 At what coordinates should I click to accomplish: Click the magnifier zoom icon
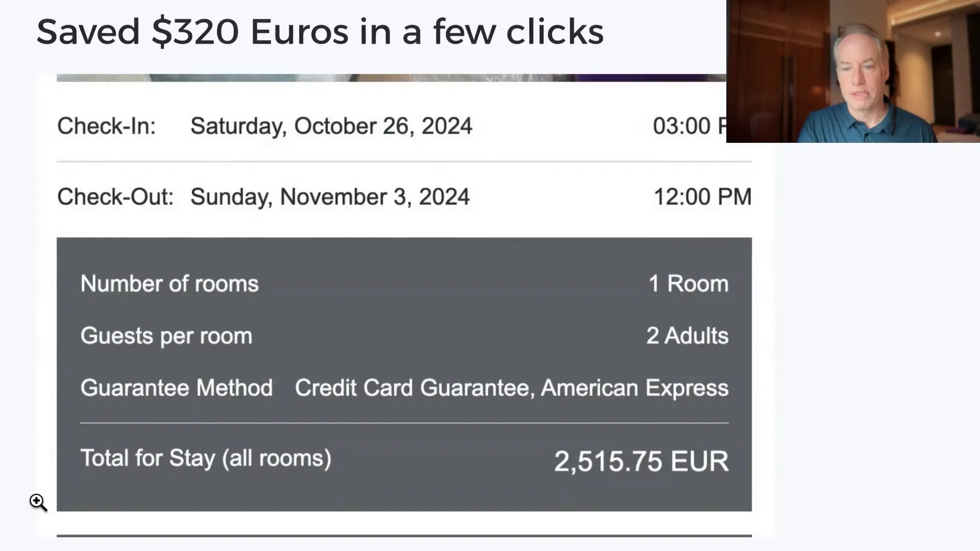tap(37, 501)
